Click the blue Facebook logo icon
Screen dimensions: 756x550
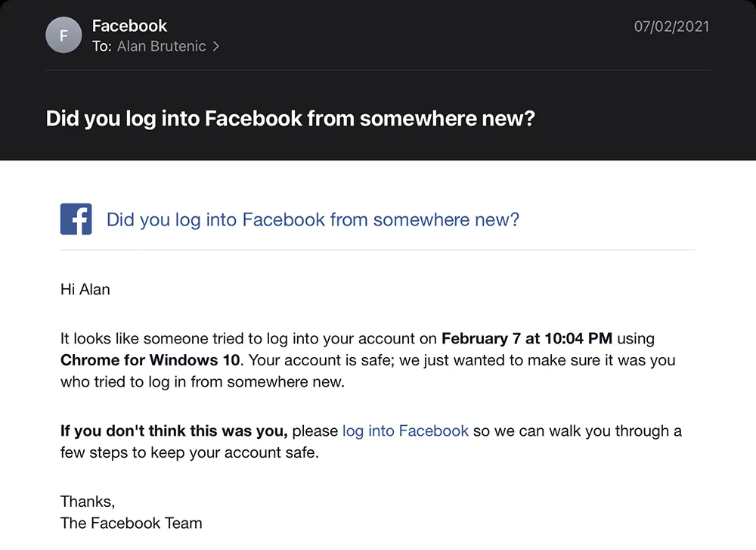[x=76, y=219]
